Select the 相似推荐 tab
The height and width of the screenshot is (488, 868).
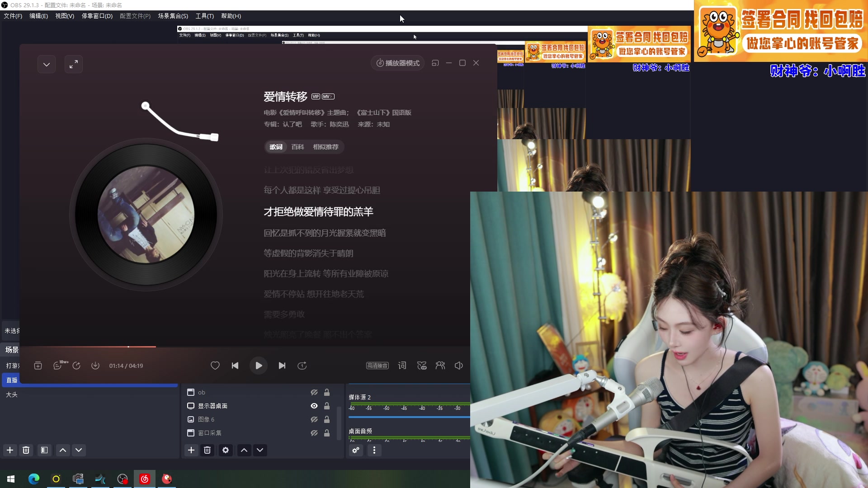pos(325,147)
